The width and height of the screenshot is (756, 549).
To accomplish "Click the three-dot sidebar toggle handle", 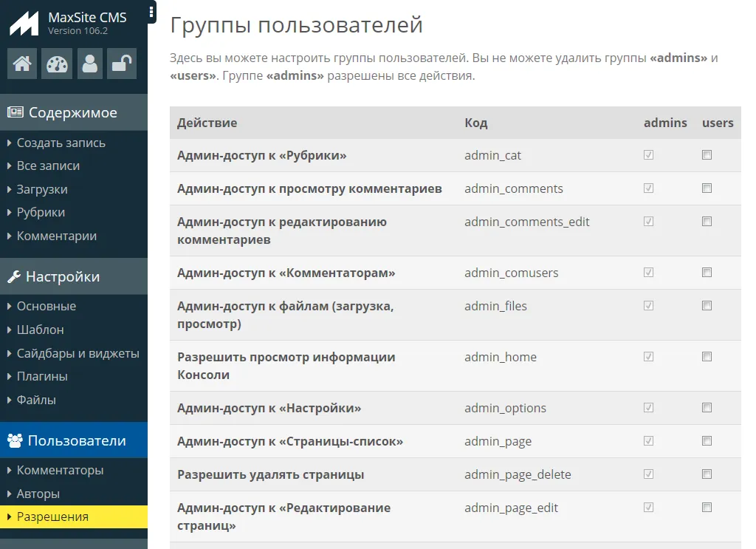I will click(x=151, y=12).
